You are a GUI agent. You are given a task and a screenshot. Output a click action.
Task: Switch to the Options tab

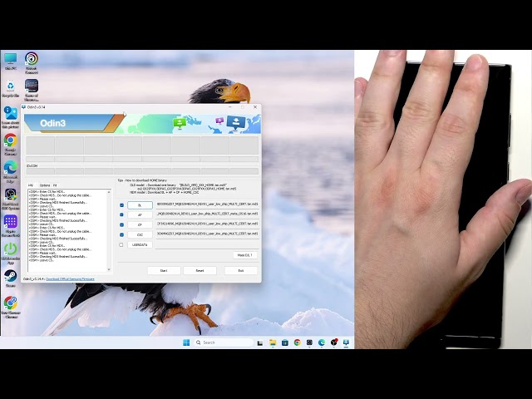click(x=44, y=185)
